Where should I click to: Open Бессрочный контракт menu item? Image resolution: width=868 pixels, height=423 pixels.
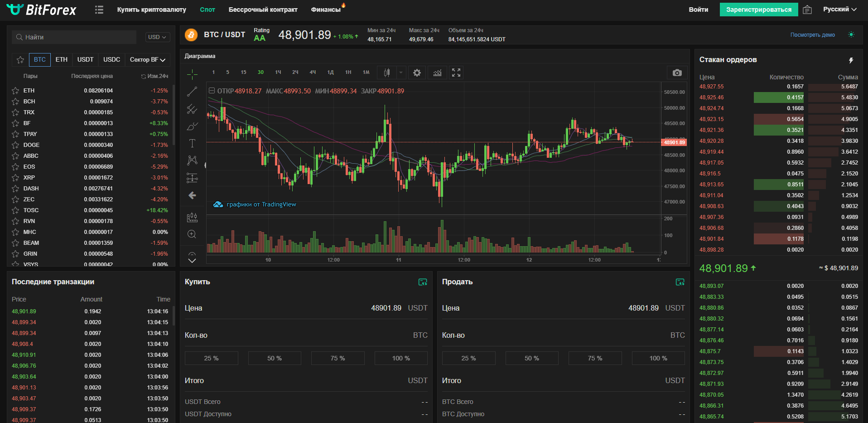263,10
